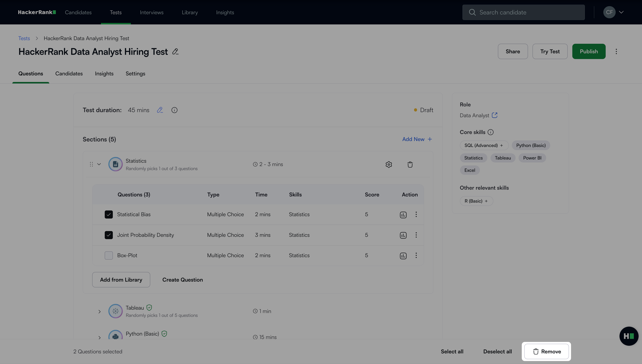Open Data Analyst role external link icon
642x364 pixels.
pos(494,115)
